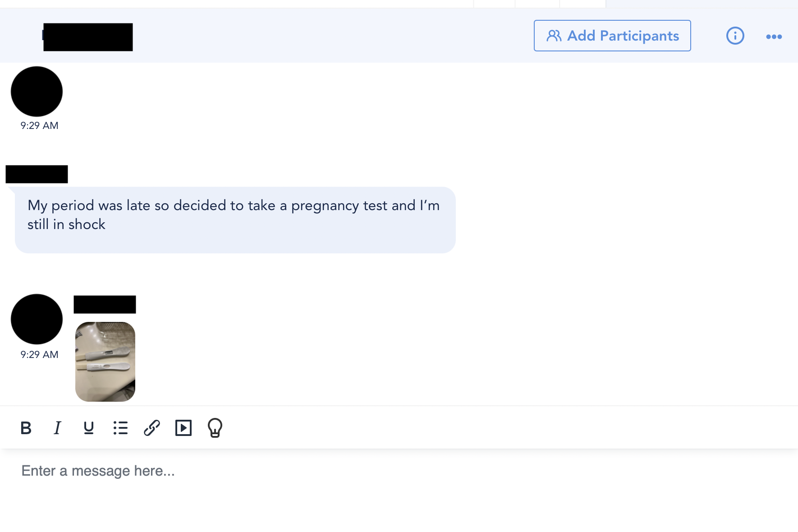This screenshot has width=798, height=532.
Task: Click the first 9:29 AM timestamp
Action: [x=39, y=126]
